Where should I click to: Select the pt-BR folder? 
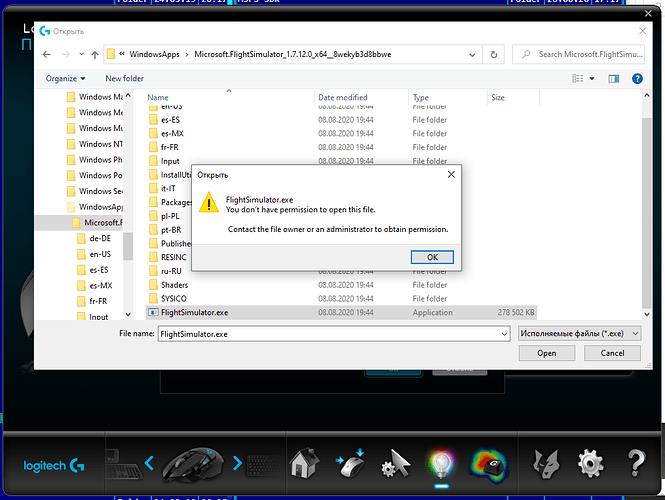[x=171, y=230]
